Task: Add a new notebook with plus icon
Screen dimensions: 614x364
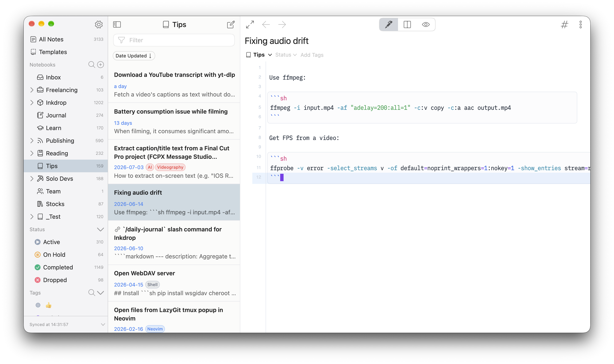Action: click(101, 65)
